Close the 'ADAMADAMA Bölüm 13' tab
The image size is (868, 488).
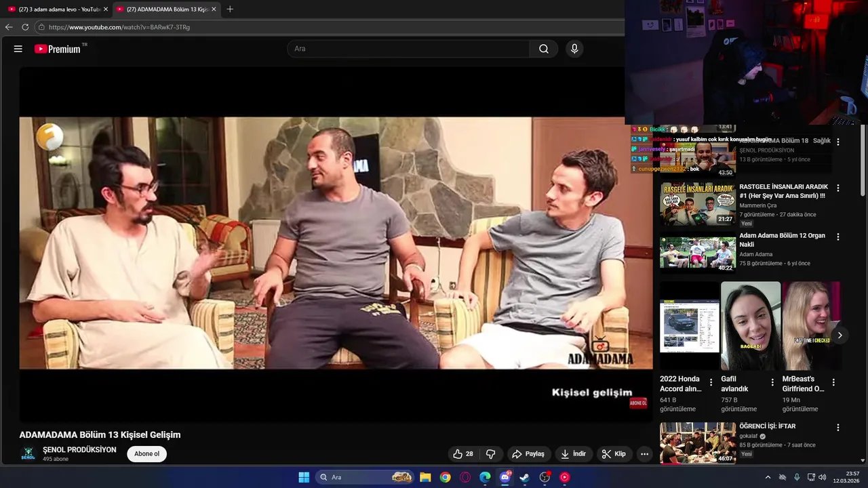214,9
